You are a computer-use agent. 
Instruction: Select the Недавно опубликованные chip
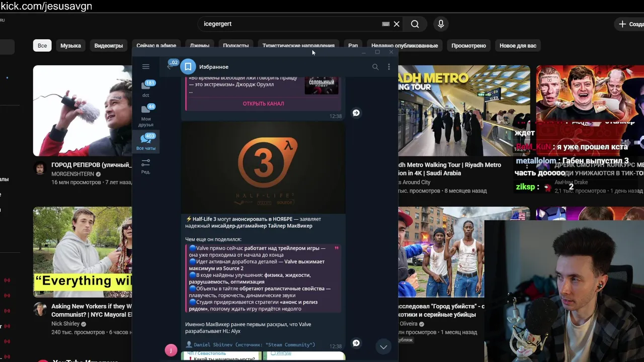click(x=405, y=45)
